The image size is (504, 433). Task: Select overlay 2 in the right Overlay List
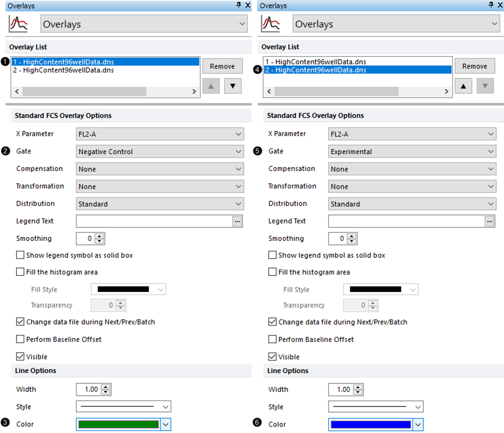tap(358, 70)
